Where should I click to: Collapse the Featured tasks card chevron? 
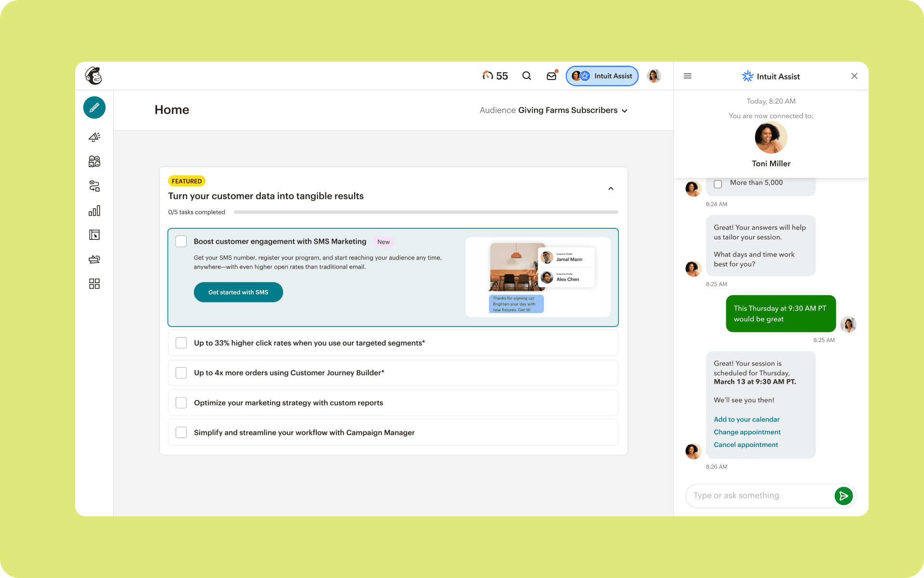click(611, 189)
